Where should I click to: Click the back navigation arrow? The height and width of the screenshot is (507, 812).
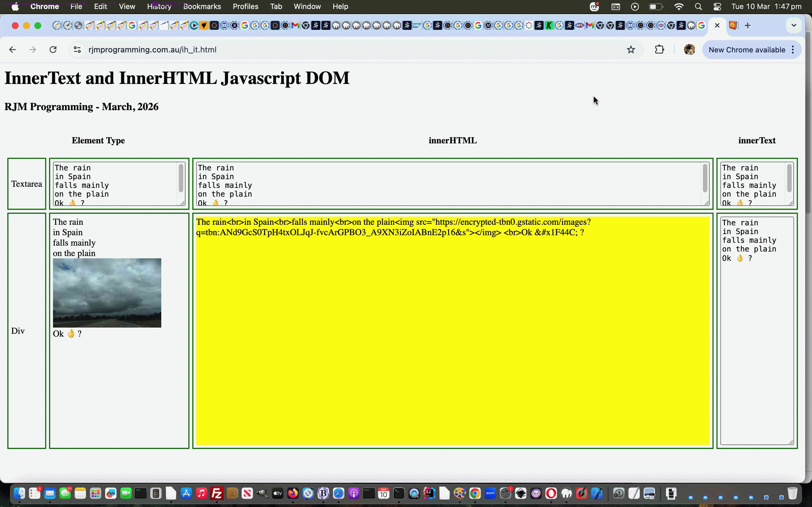tap(12, 49)
